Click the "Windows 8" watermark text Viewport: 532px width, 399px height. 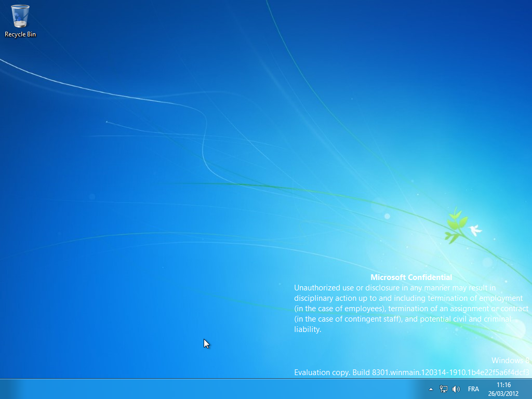click(x=510, y=361)
